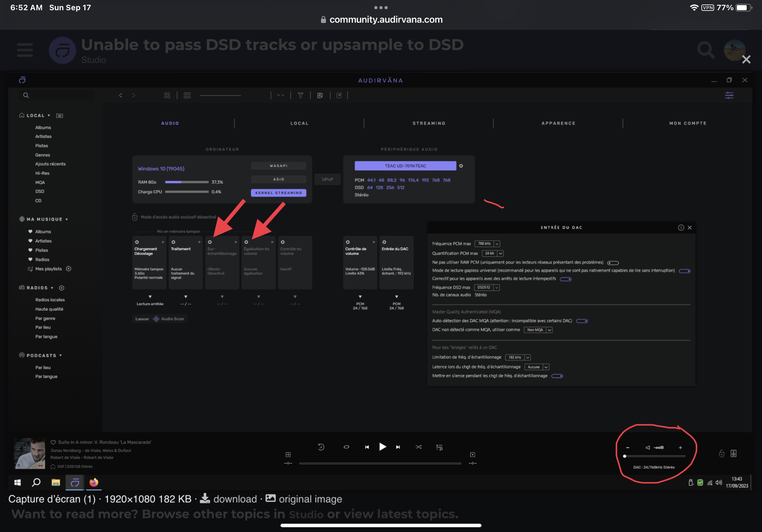Click the play button
Screen dimensions: 762x532
(x=382, y=447)
